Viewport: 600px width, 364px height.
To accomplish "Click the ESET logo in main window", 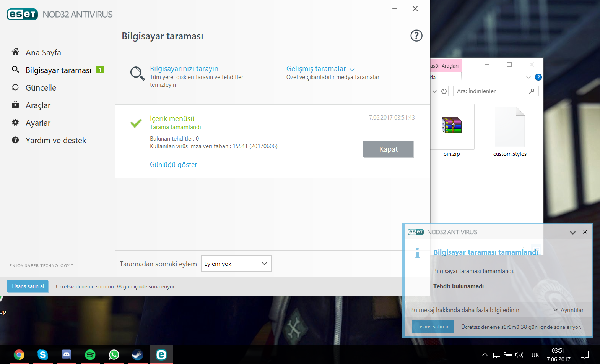I will [x=22, y=14].
